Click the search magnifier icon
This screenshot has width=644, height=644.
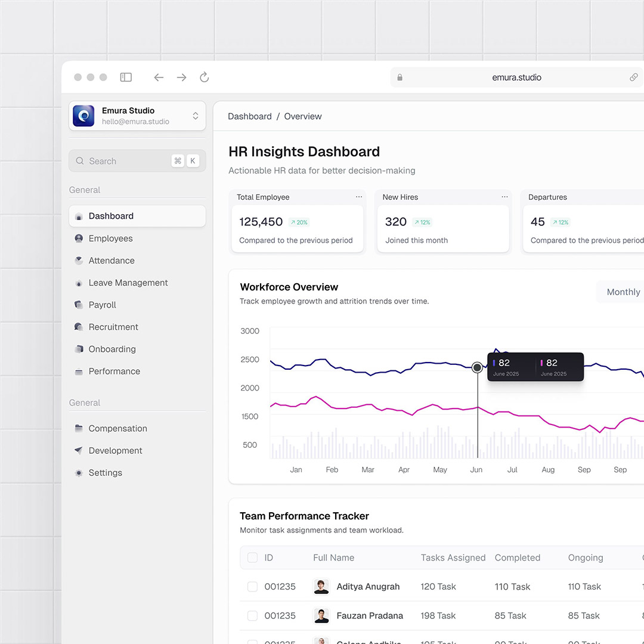coord(79,160)
